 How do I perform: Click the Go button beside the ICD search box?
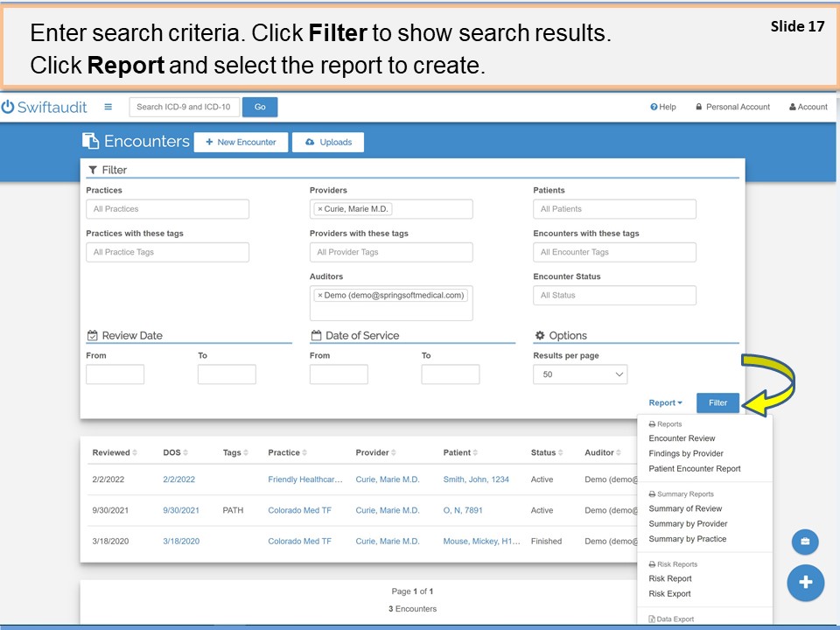[259, 107]
